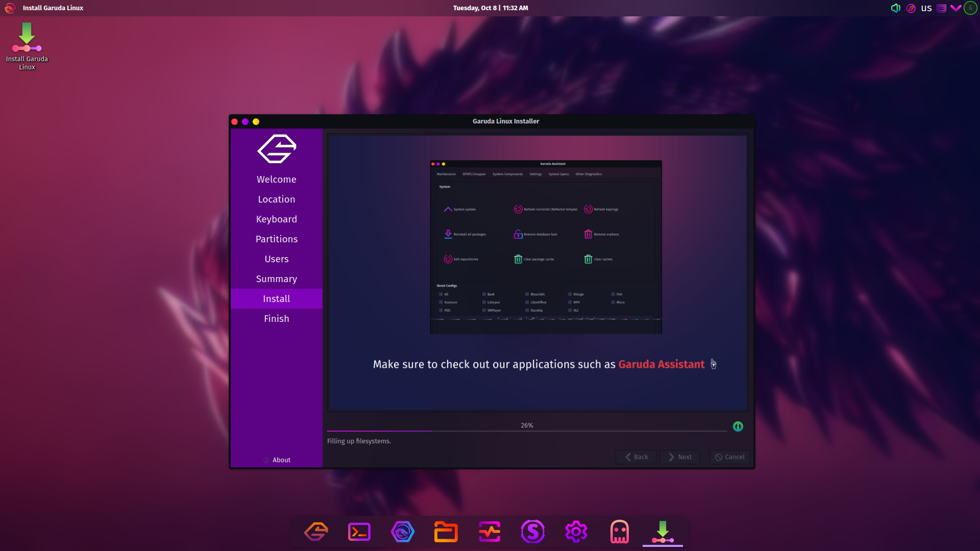Click the purple window control dot
This screenshot has height=551, width=980.
pos(246,121)
